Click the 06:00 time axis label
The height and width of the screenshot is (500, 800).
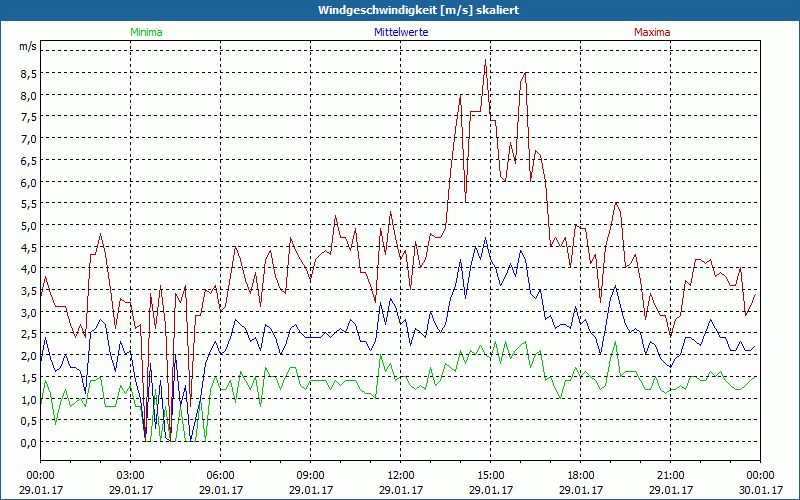pos(220,476)
